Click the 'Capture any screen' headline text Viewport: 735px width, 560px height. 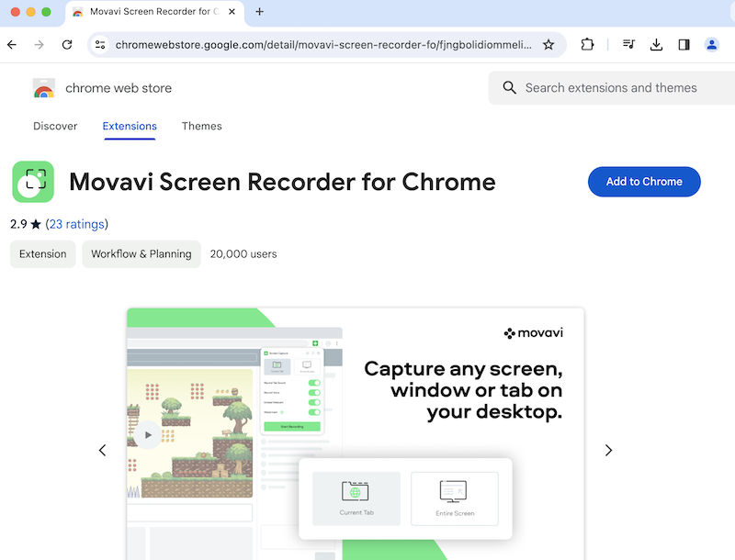click(463, 390)
